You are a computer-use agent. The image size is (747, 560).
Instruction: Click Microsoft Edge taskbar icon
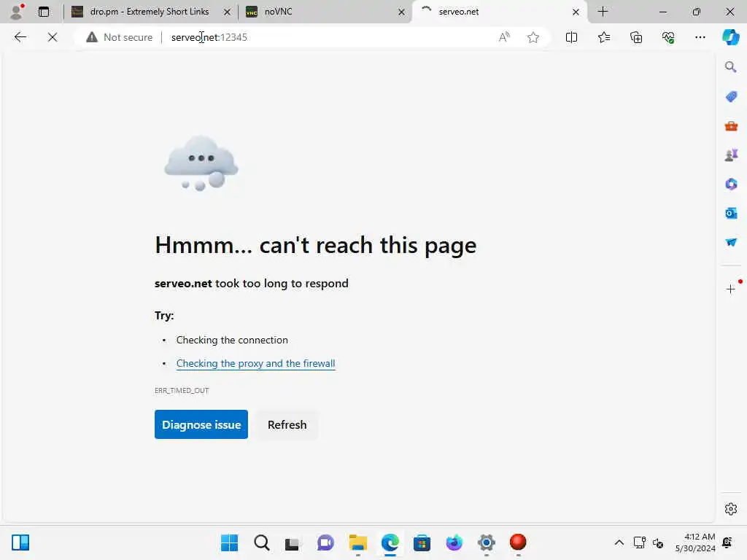pos(390,542)
